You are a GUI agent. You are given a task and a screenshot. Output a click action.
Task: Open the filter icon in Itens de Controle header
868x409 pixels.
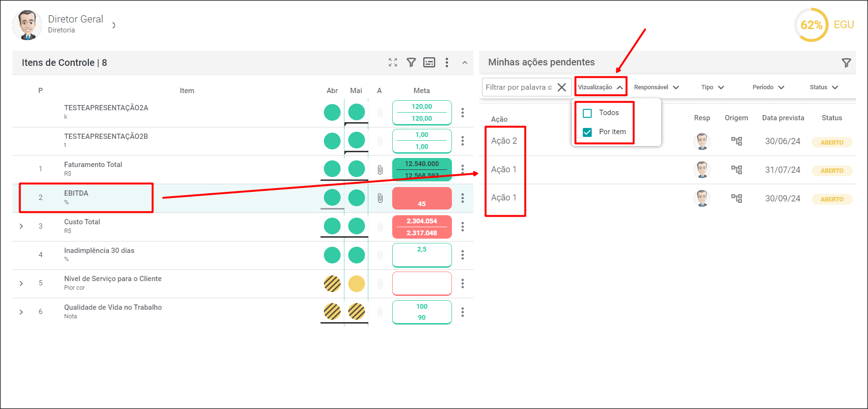(x=411, y=63)
